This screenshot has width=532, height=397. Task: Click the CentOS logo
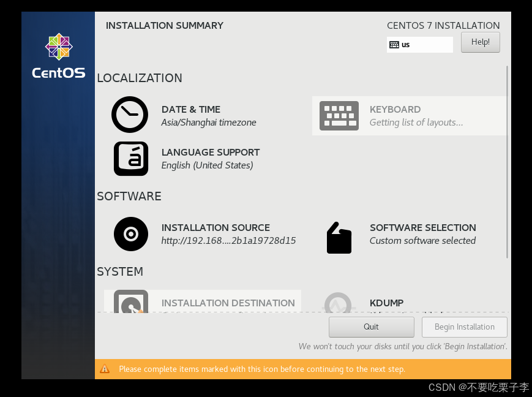(x=59, y=56)
